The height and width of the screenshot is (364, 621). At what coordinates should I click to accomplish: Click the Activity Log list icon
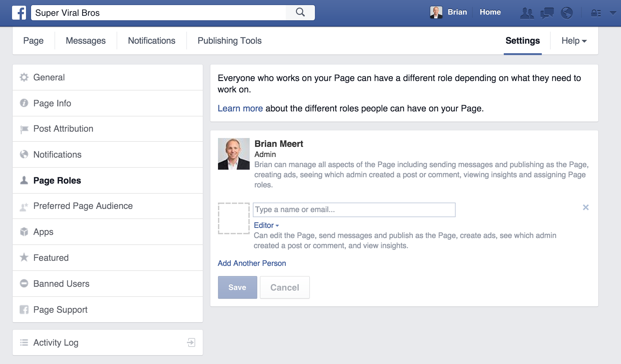24,342
